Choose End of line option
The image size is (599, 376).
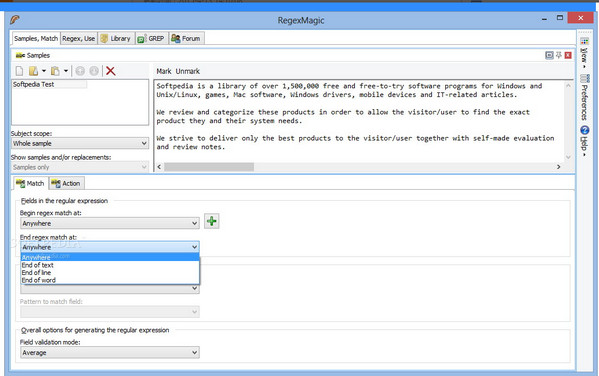tap(110, 272)
